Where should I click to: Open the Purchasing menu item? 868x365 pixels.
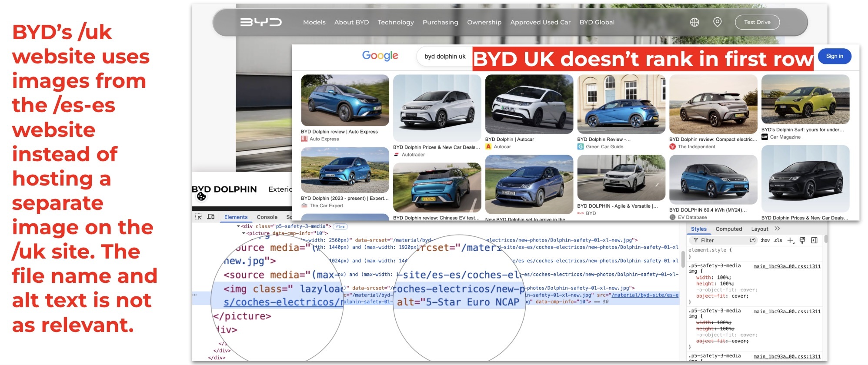click(441, 22)
